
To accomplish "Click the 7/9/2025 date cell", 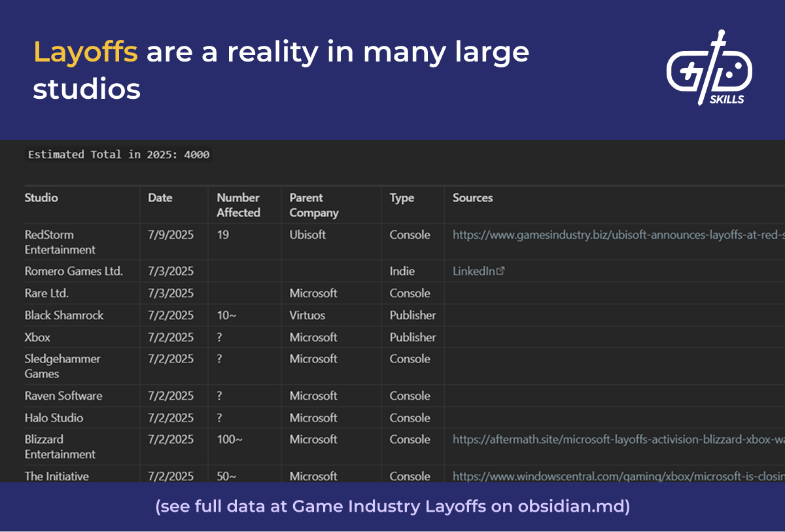I will 171,235.
